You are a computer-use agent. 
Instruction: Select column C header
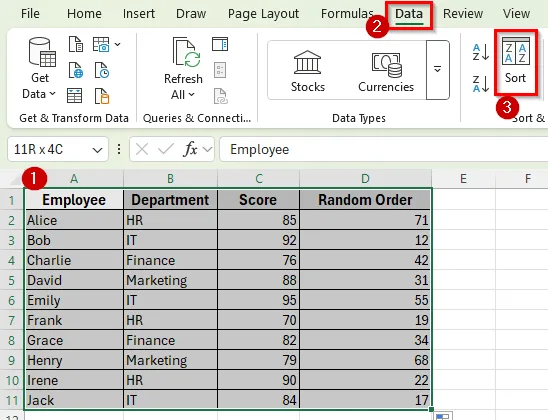[x=259, y=179]
